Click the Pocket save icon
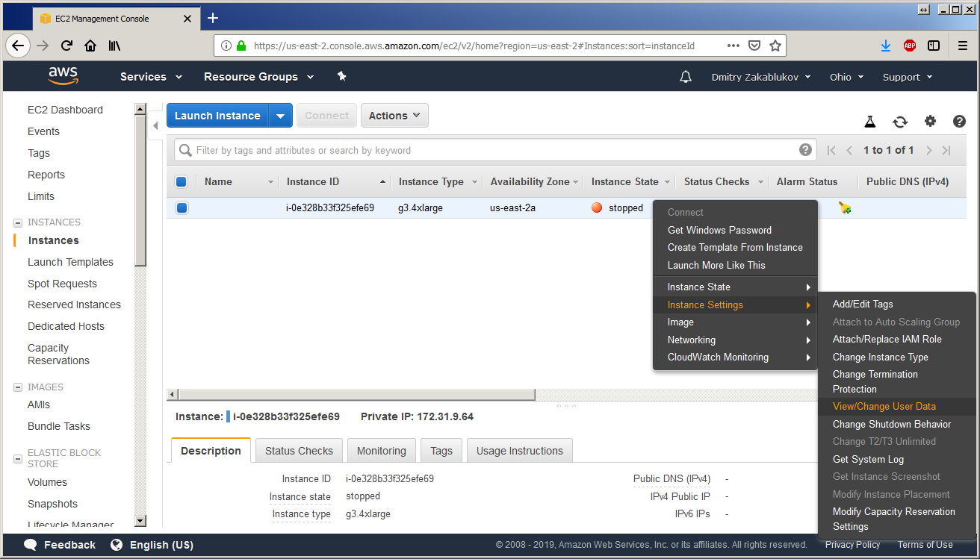The width and height of the screenshot is (980, 559). click(x=754, y=46)
